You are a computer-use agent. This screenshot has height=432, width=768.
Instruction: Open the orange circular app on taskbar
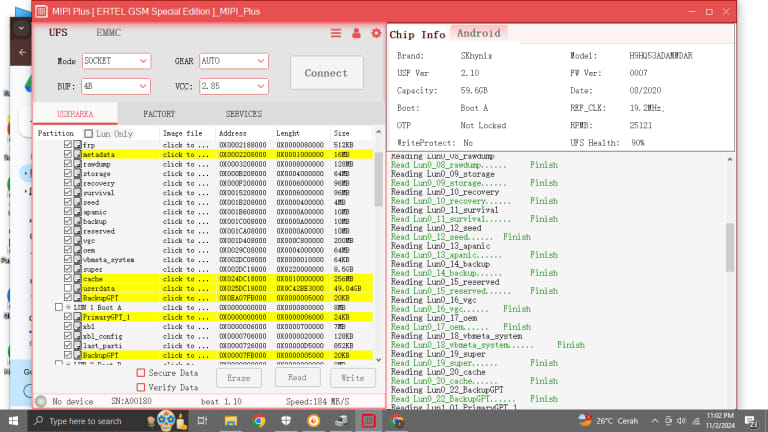313,421
